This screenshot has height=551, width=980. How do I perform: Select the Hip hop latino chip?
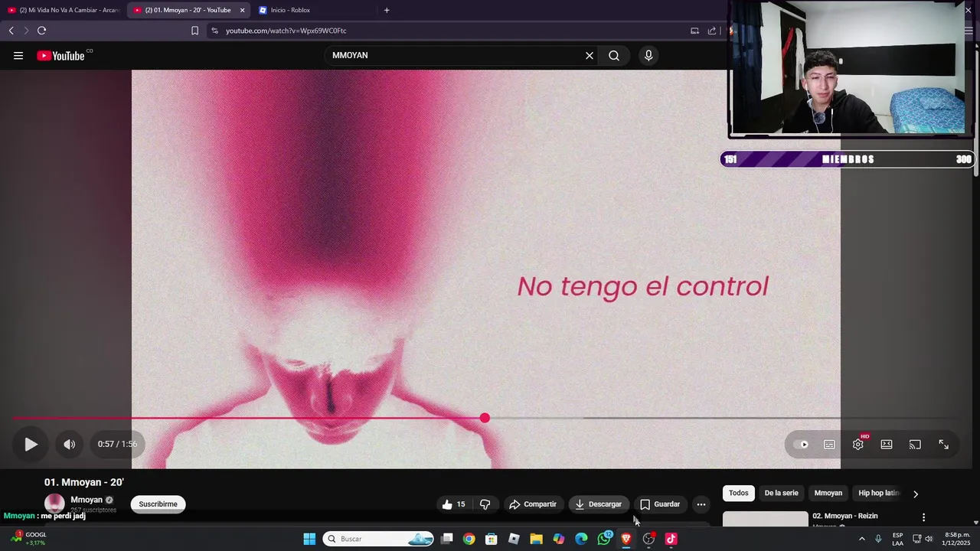(x=879, y=493)
